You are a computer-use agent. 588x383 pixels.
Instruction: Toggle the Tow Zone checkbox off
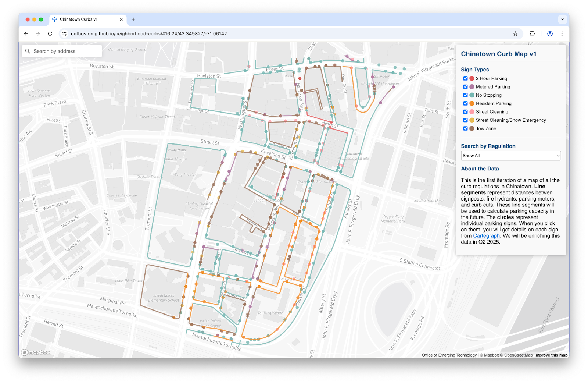click(x=465, y=128)
